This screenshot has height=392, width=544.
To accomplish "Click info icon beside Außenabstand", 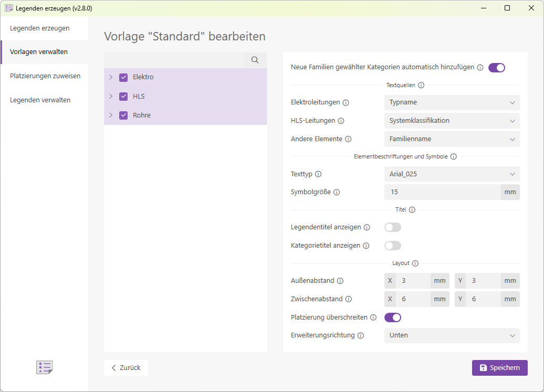I will [340, 281].
